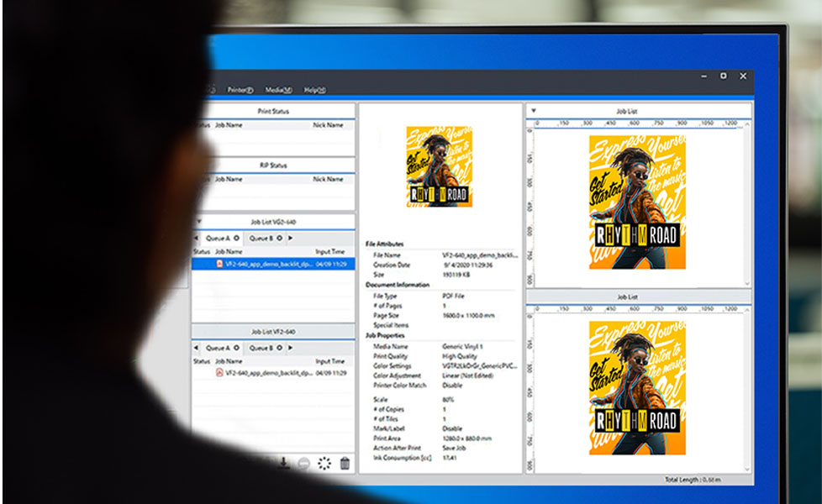Switch to Queue B in upper job list
The height and width of the screenshot is (504, 822).
(261, 239)
